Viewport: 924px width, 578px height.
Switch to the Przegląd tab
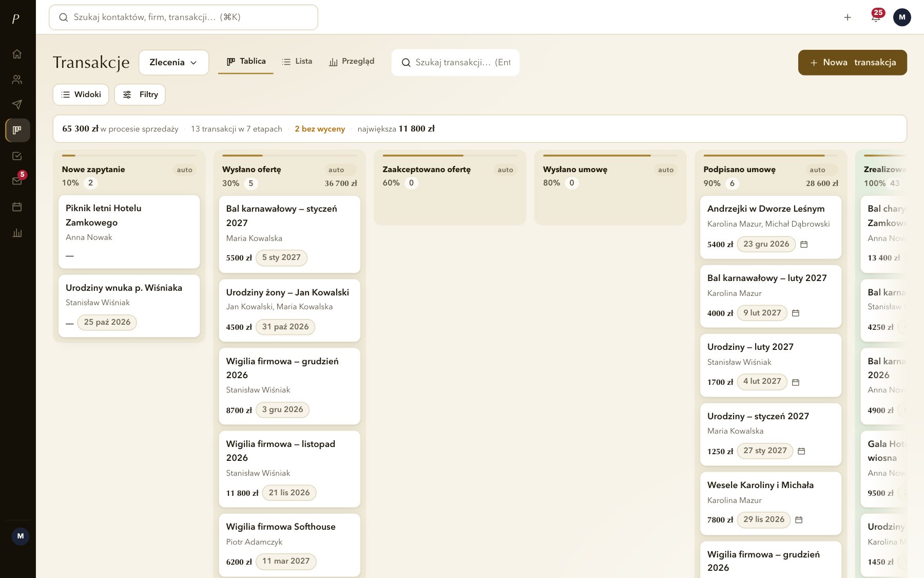352,62
